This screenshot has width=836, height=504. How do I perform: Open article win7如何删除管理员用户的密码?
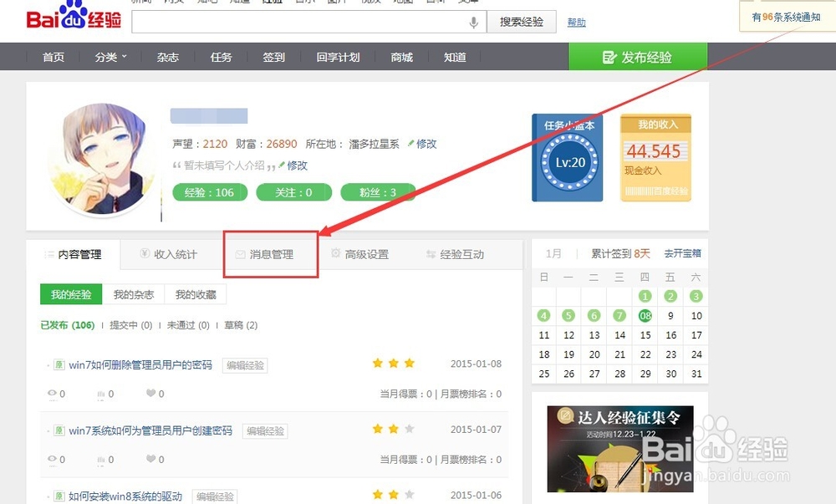pyautogui.click(x=140, y=365)
